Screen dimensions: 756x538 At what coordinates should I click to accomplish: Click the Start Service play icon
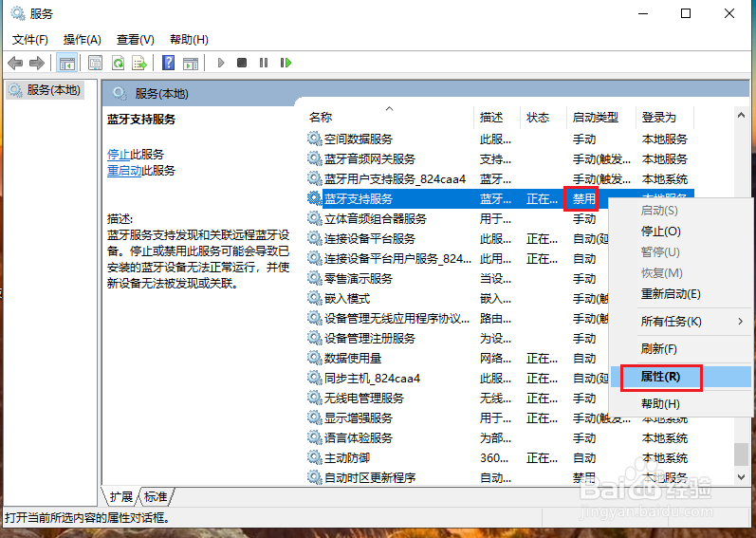pos(221,63)
